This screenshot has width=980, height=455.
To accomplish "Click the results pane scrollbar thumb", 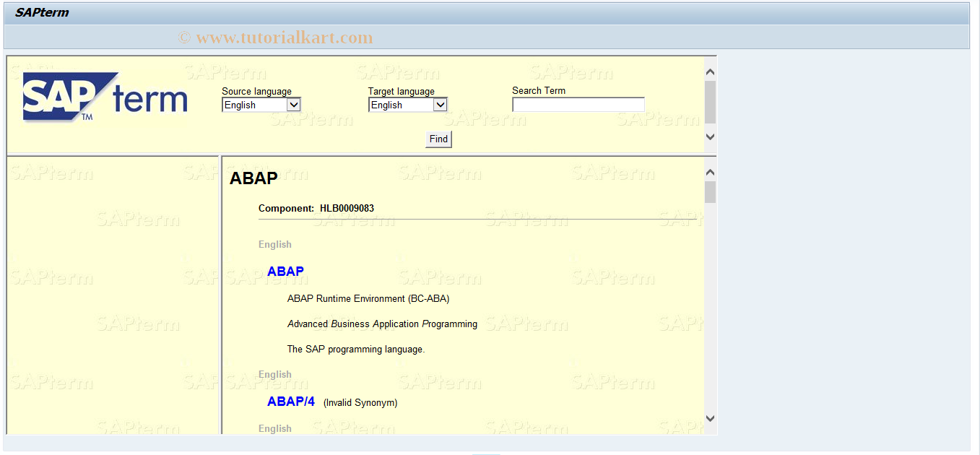I will tap(710, 192).
